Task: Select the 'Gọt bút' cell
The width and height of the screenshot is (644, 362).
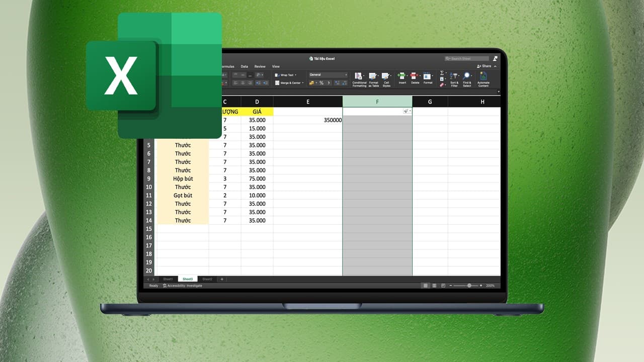Action: click(183, 195)
